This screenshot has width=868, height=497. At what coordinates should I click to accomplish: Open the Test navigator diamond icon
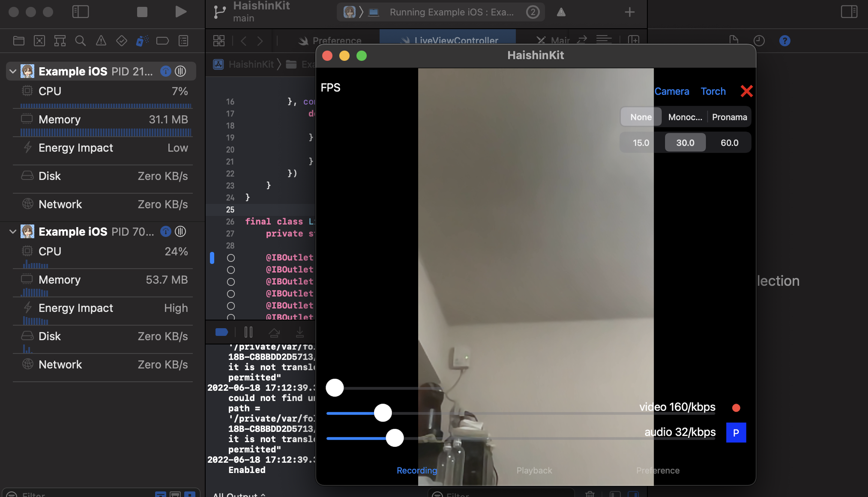(x=122, y=41)
